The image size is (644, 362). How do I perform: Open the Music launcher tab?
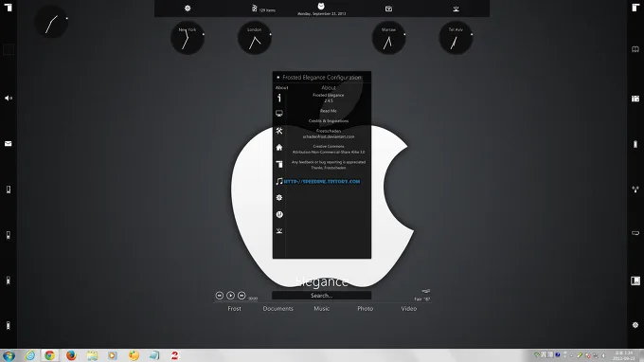coord(322,309)
